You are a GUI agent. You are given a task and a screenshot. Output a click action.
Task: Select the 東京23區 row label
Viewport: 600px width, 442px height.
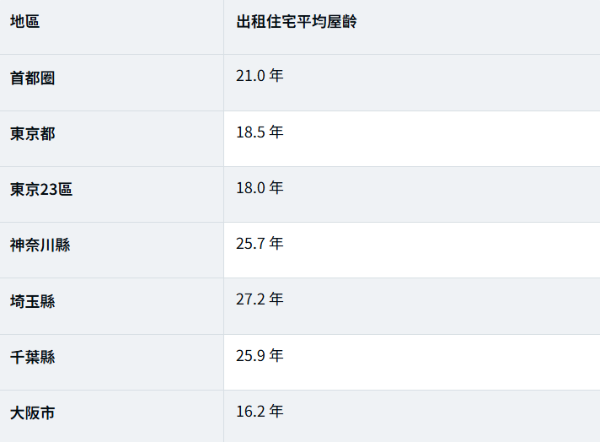click(x=41, y=189)
